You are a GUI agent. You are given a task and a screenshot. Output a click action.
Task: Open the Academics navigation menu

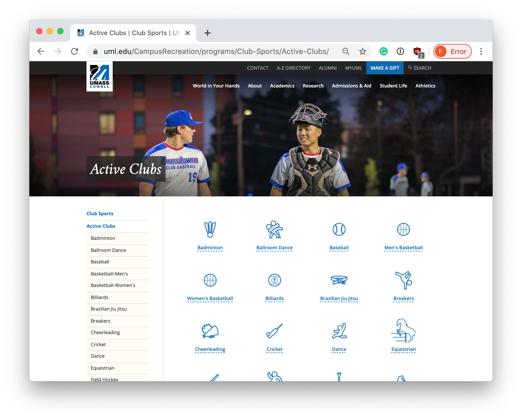click(282, 86)
